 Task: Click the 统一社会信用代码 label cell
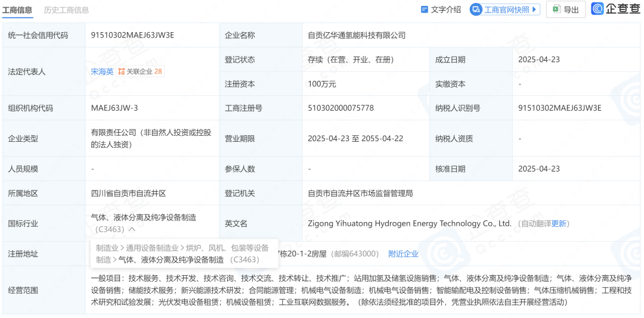(44, 35)
